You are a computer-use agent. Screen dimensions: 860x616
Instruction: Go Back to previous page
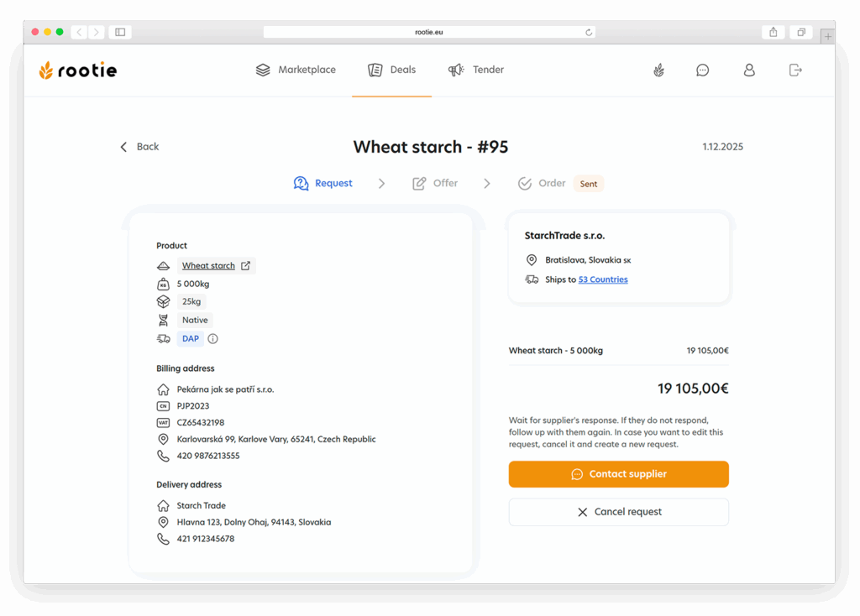139,147
